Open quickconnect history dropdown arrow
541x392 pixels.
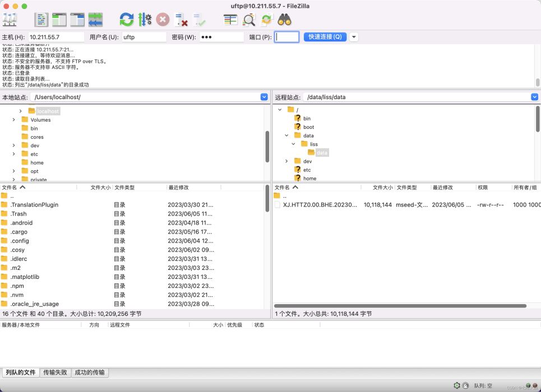point(354,37)
